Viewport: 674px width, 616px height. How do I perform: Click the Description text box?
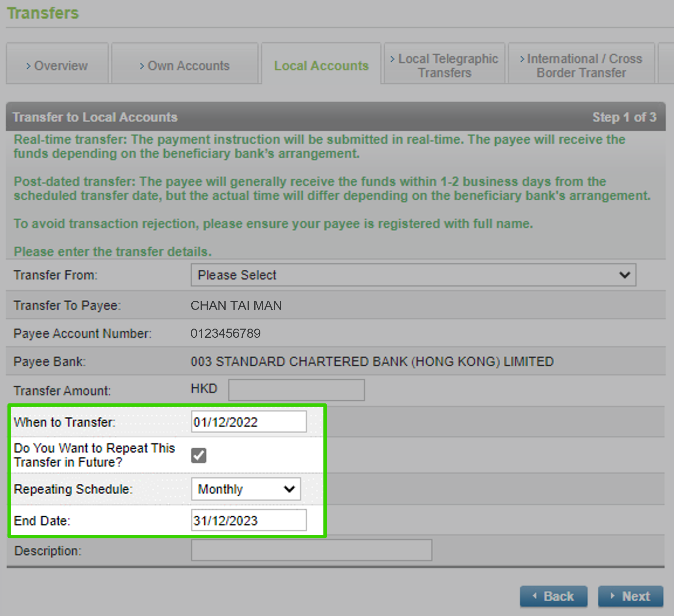click(x=310, y=550)
